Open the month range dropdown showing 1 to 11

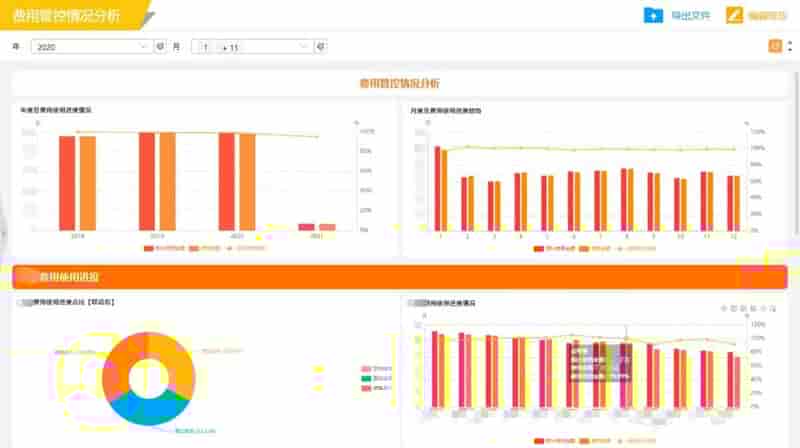pyautogui.click(x=252, y=47)
